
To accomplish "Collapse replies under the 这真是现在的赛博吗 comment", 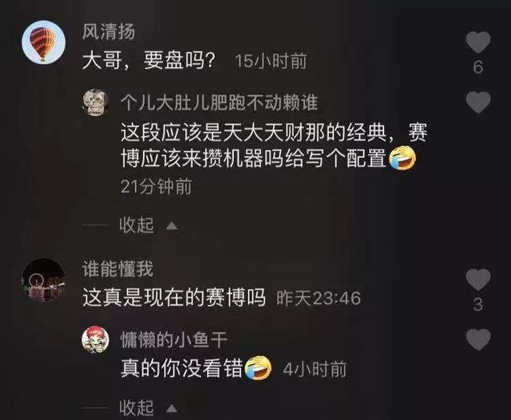I will [x=137, y=407].
